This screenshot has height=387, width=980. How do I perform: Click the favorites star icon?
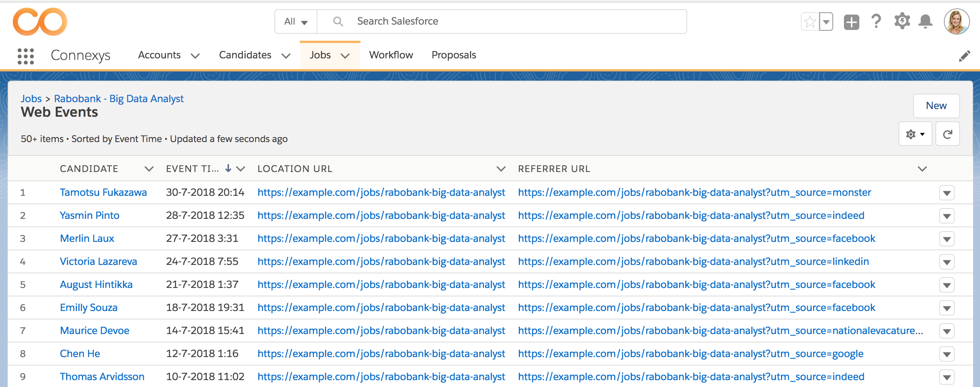click(810, 21)
